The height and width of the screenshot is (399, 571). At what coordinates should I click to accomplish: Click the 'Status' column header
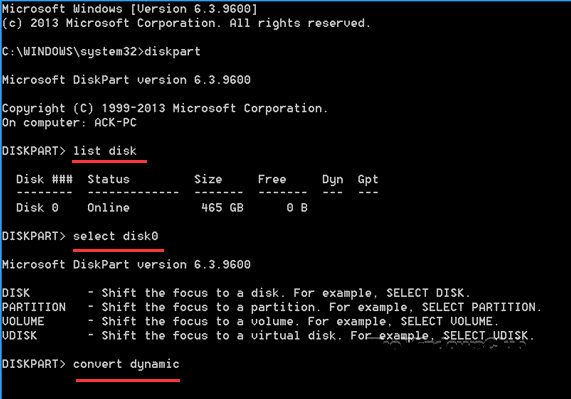109,179
